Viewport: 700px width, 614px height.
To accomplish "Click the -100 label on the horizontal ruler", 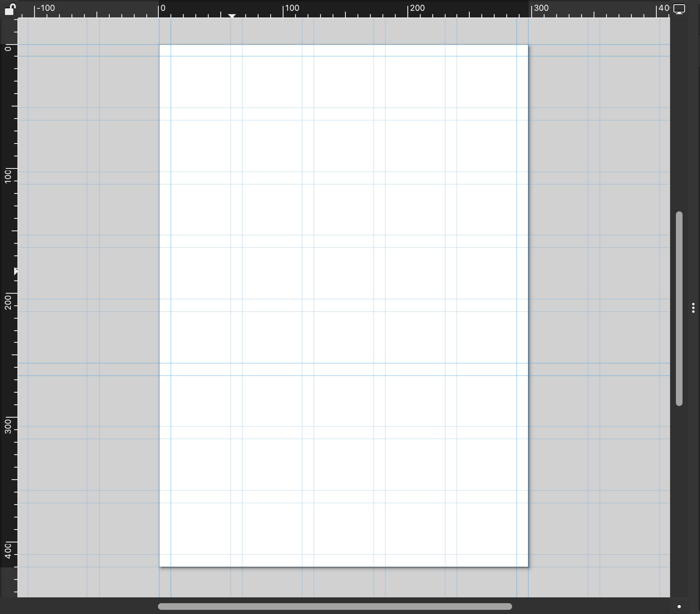I will pos(46,8).
